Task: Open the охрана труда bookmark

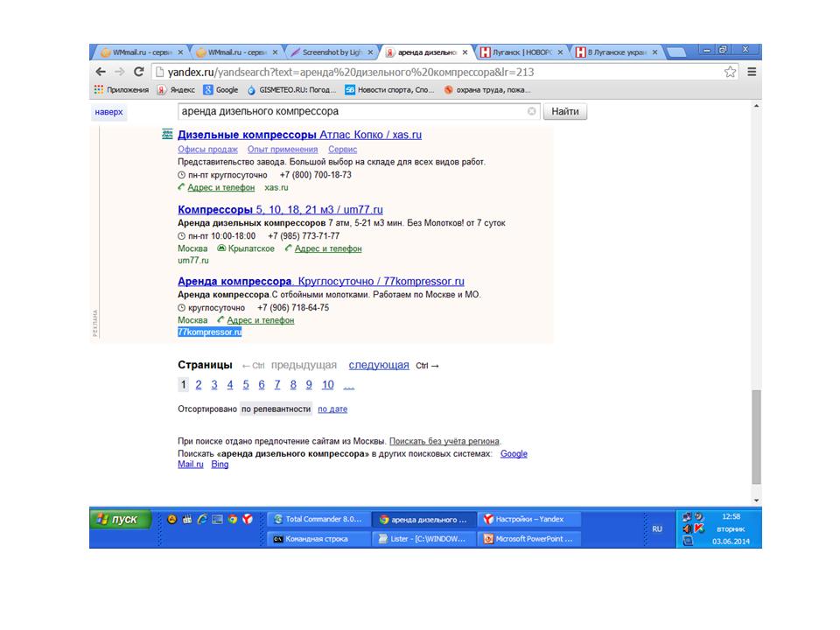Action: (x=487, y=90)
